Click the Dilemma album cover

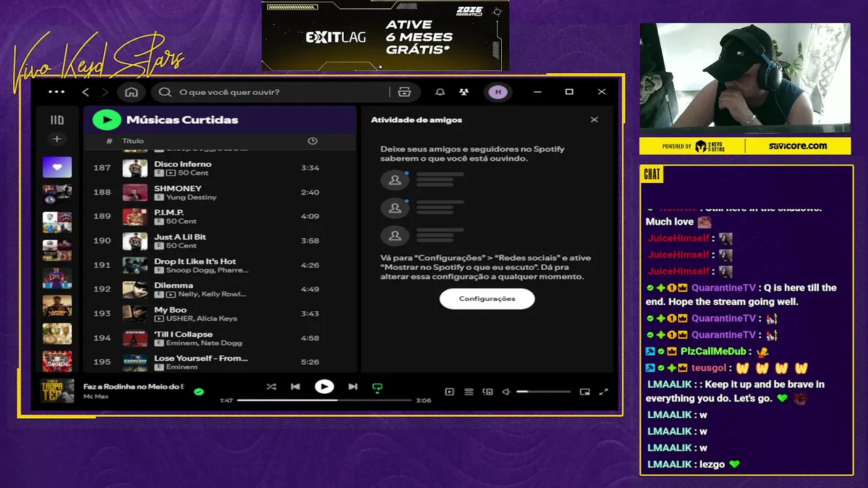point(135,289)
